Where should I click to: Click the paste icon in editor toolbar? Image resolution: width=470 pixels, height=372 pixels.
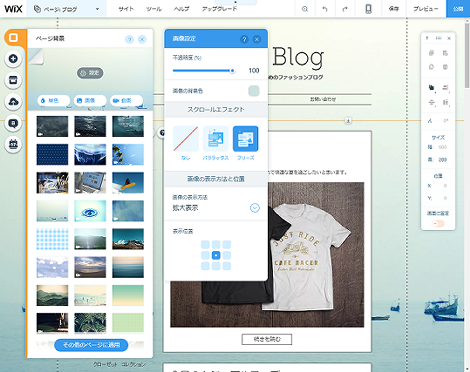coord(445,53)
